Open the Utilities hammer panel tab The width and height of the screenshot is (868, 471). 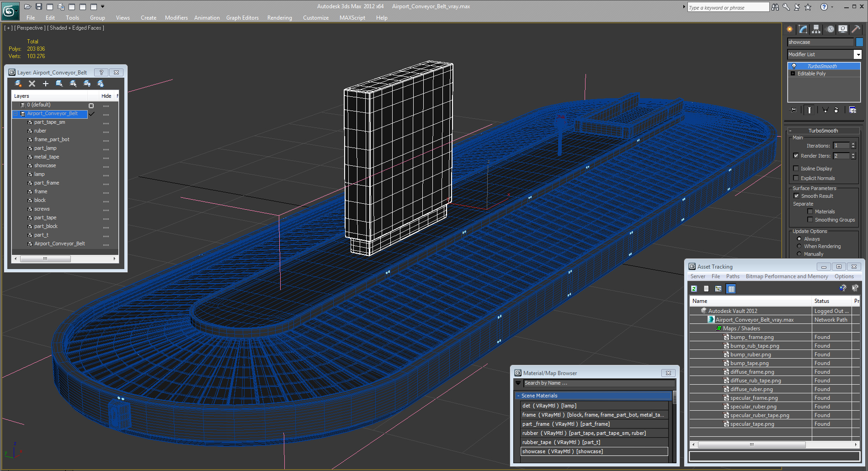(856, 29)
